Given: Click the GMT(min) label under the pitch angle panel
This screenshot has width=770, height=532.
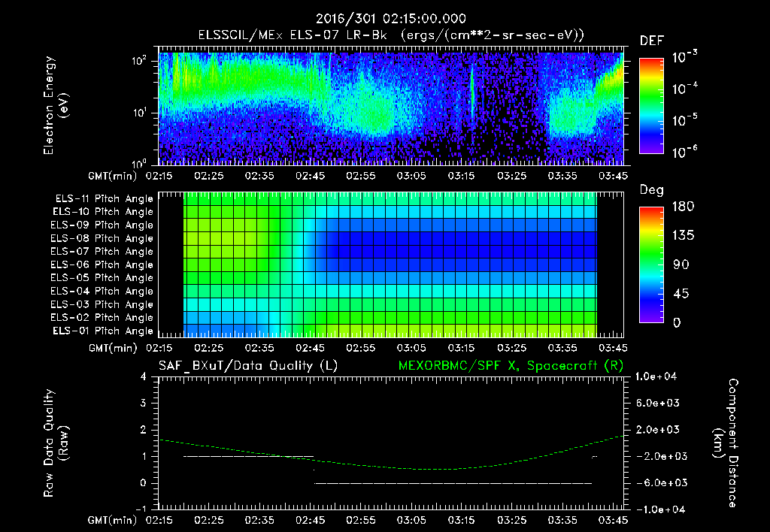Looking at the screenshot, I should (x=113, y=348).
